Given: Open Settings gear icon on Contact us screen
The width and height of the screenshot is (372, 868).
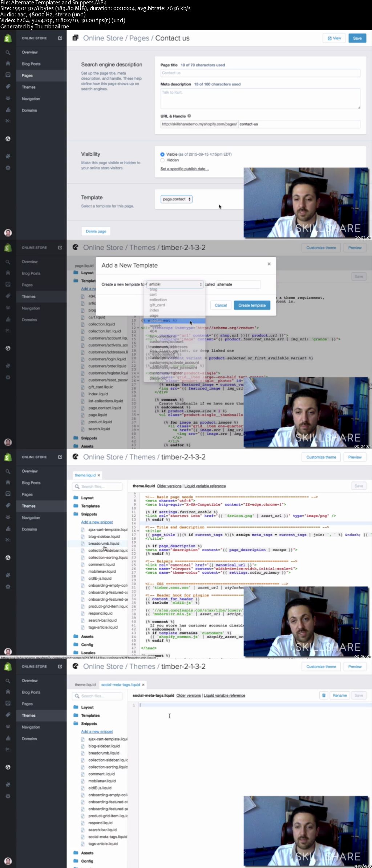Looking at the screenshot, I should [8, 168].
